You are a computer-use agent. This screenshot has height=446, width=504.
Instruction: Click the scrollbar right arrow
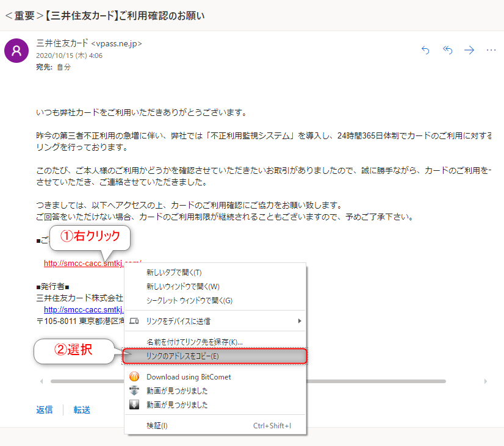[x=485, y=381]
